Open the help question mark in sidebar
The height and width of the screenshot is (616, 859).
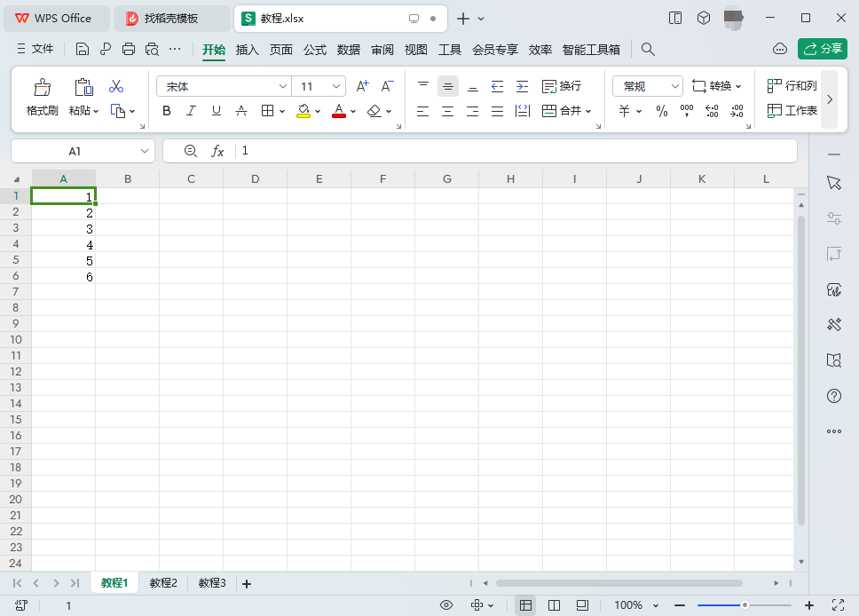(834, 396)
